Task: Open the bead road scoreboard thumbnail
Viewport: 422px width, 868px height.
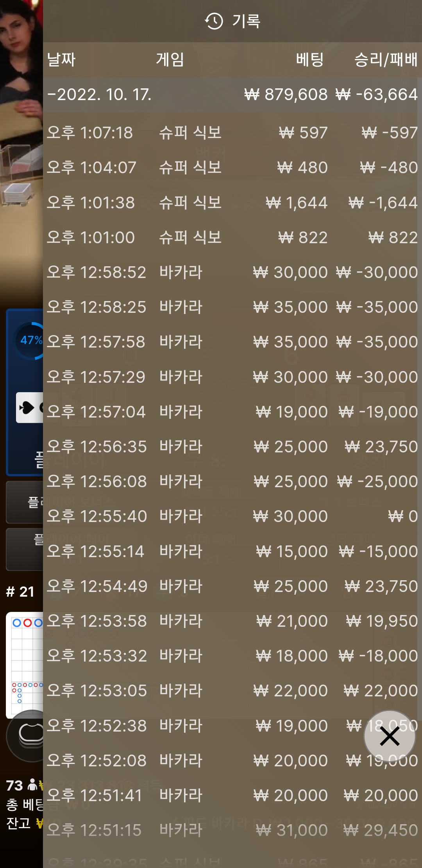Action: 24,665
